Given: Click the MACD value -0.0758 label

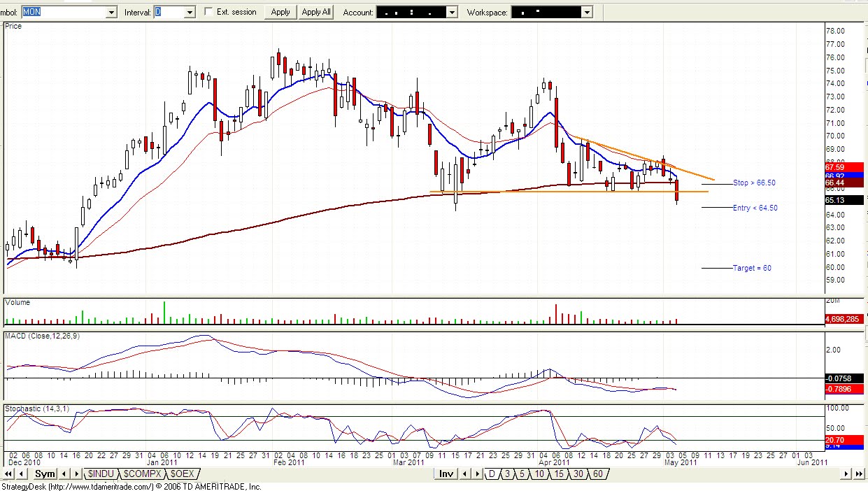Looking at the screenshot, I should click(x=845, y=378).
